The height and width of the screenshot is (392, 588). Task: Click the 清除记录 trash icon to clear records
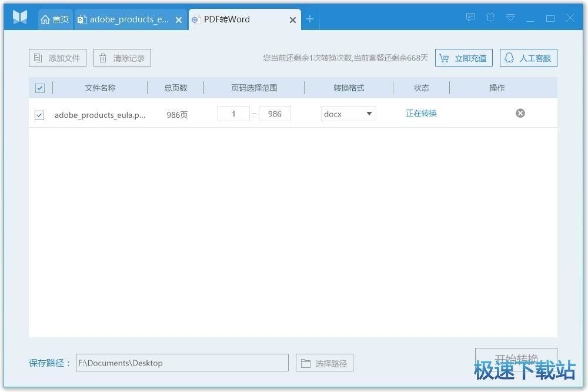point(101,57)
